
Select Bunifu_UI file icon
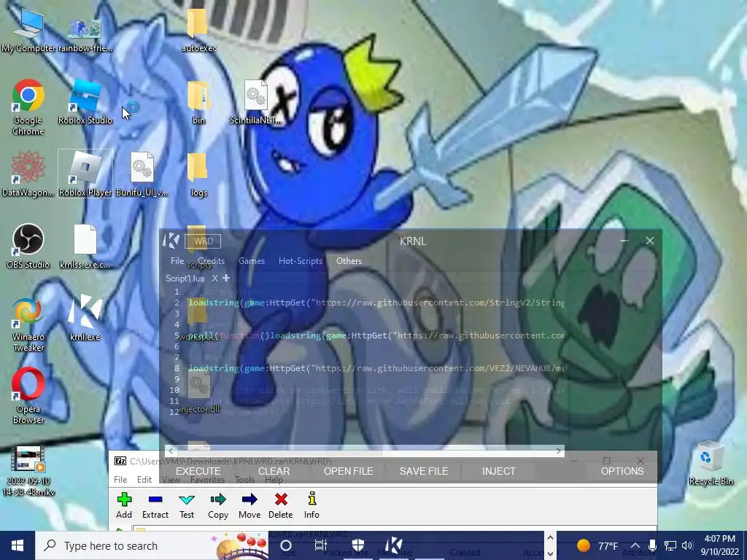(x=142, y=174)
